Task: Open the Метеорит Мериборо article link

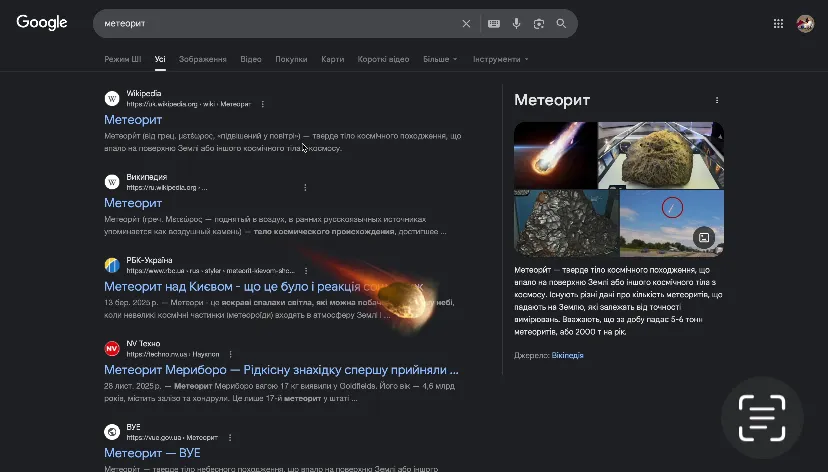Action: (x=281, y=370)
